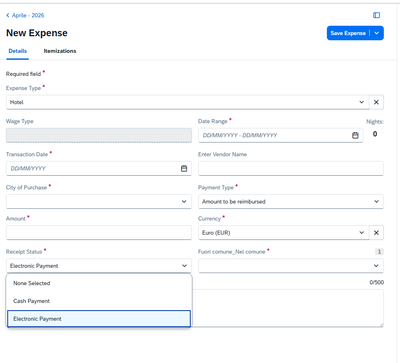Click the New Expense heading

(37, 33)
